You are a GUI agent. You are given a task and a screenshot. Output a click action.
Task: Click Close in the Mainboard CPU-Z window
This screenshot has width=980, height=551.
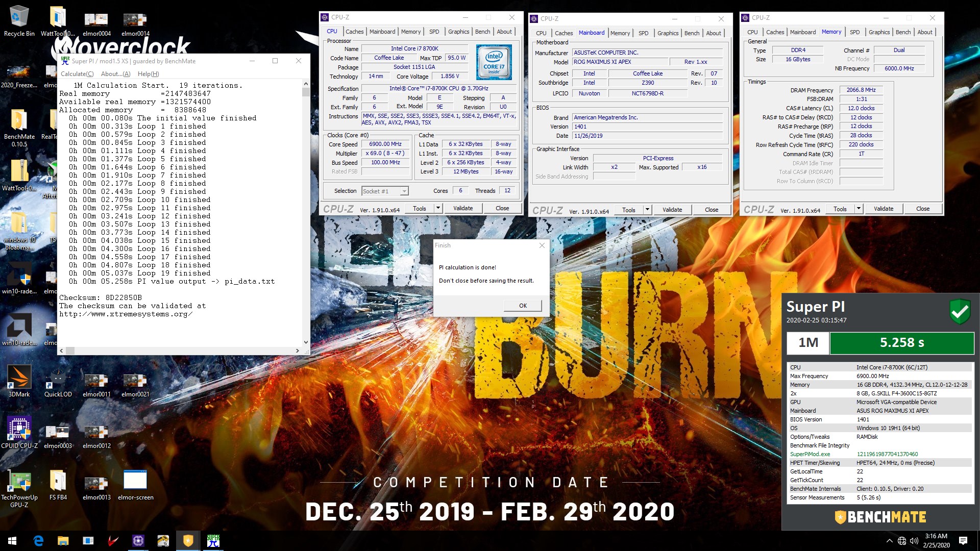pyautogui.click(x=712, y=210)
